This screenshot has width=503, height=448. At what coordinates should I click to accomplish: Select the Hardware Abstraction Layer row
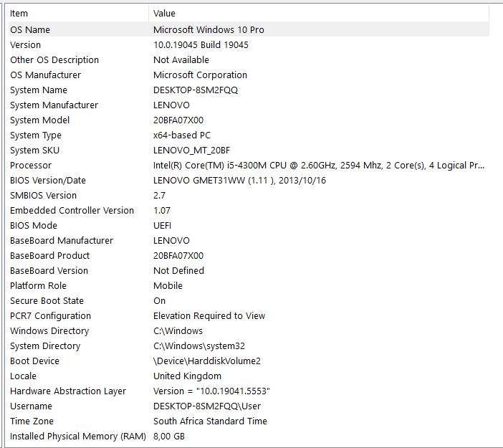(68, 392)
